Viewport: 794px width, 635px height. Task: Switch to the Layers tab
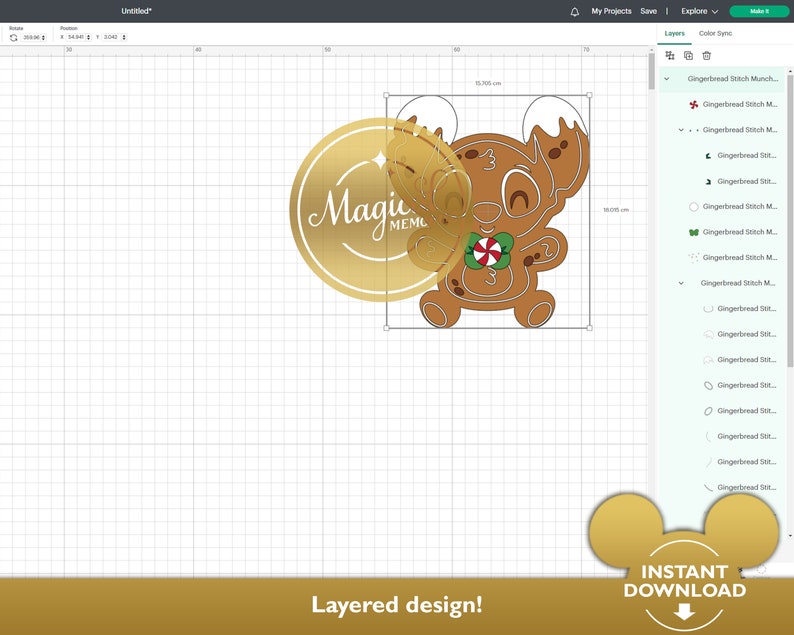pyautogui.click(x=674, y=33)
